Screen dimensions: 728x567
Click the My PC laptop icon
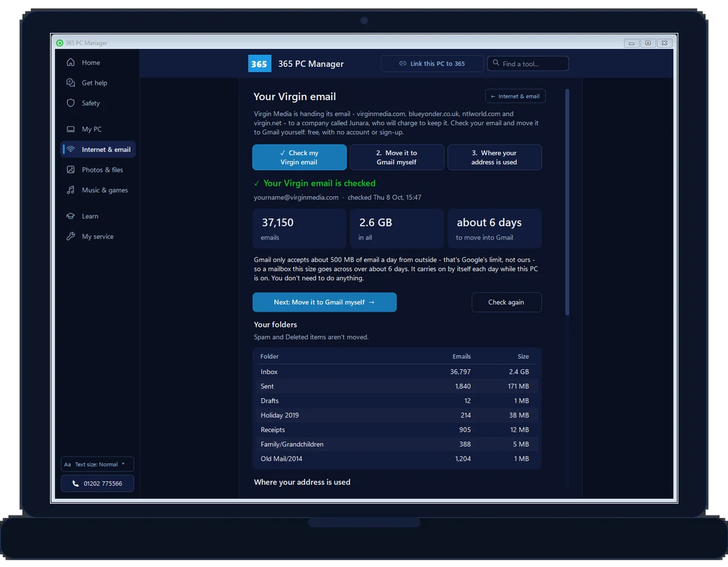click(71, 129)
